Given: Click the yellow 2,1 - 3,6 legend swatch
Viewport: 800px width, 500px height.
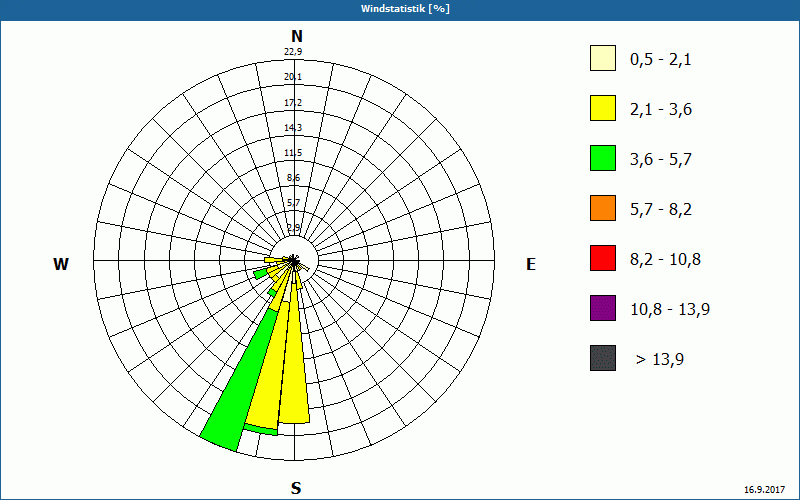Looking at the screenshot, I should click(603, 108).
